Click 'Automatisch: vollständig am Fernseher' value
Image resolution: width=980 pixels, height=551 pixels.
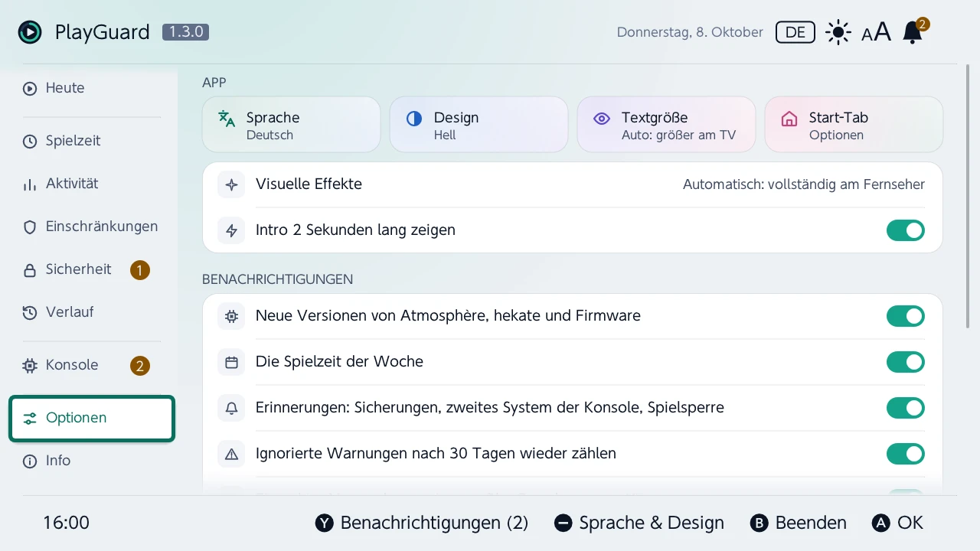click(x=804, y=184)
